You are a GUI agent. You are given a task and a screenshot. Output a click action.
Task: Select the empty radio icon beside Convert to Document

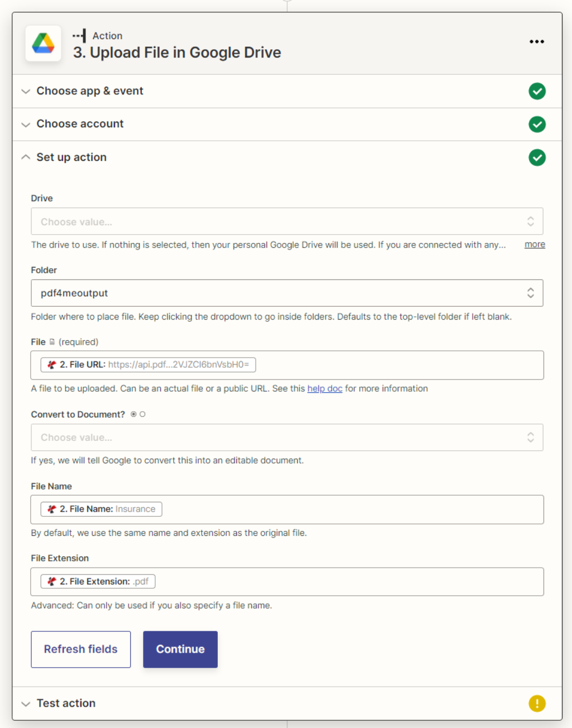tap(142, 415)
